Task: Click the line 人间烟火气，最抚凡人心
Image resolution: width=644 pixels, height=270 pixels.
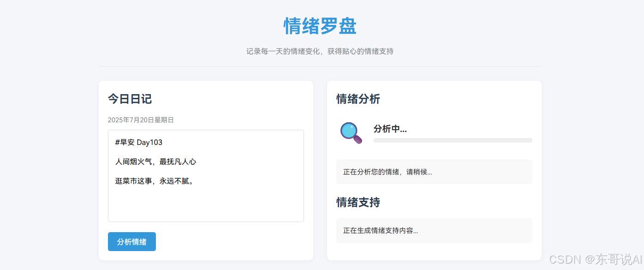Action: 156,162
